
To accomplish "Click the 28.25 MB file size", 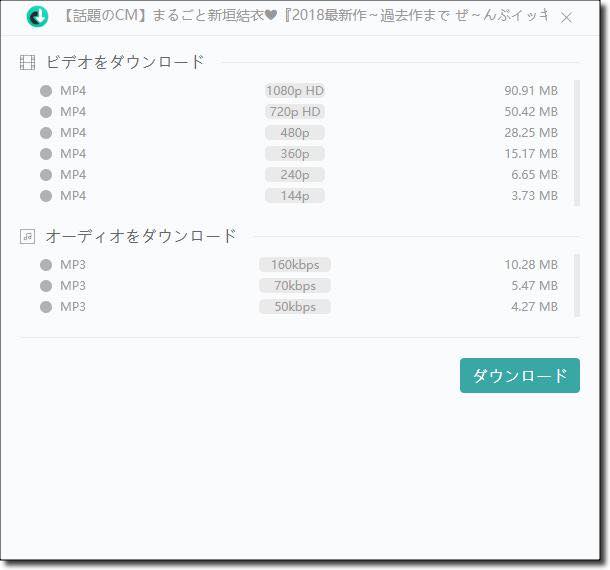I will point(531,133).
